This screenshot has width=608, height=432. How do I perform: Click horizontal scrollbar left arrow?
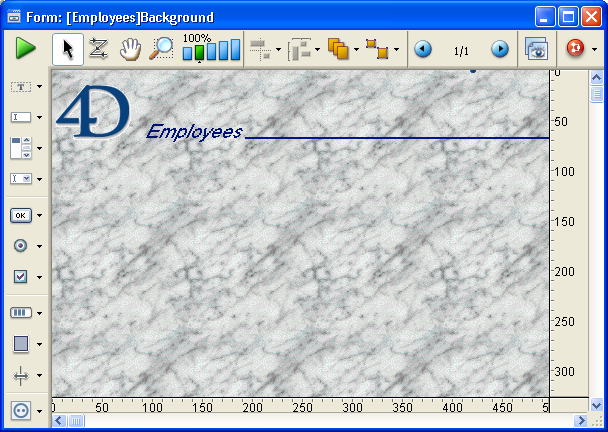[59, 420]
